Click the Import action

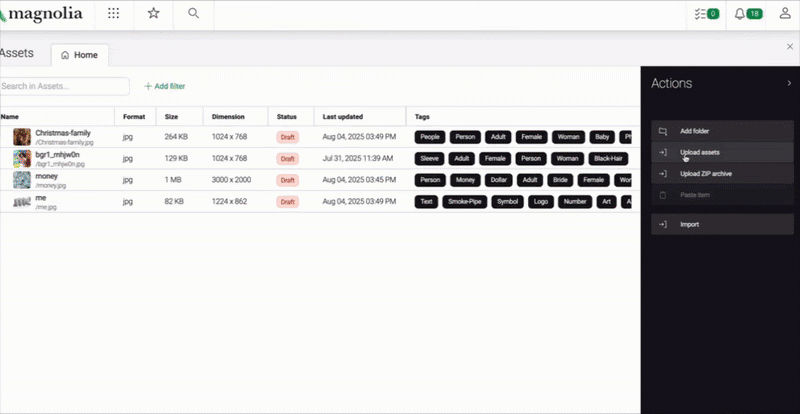[x=690, y=224]
